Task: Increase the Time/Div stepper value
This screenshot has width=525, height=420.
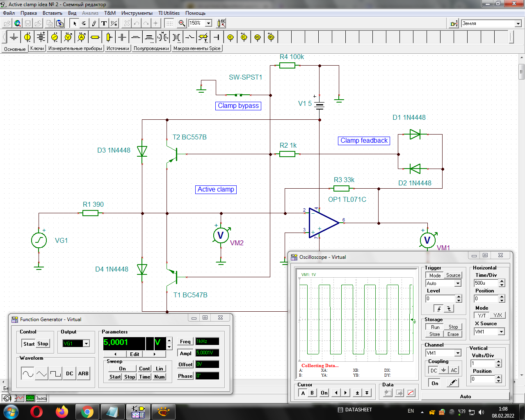Action: [x=502, y=281]
